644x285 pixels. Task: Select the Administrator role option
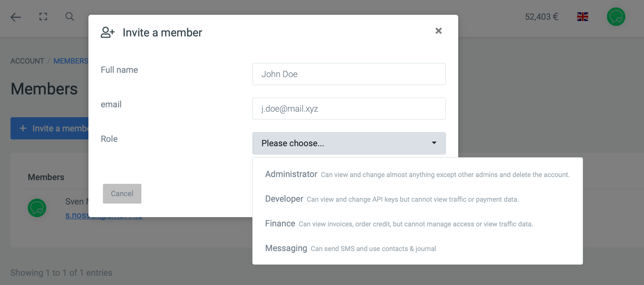pyautogui.click(x=291, y=174)
